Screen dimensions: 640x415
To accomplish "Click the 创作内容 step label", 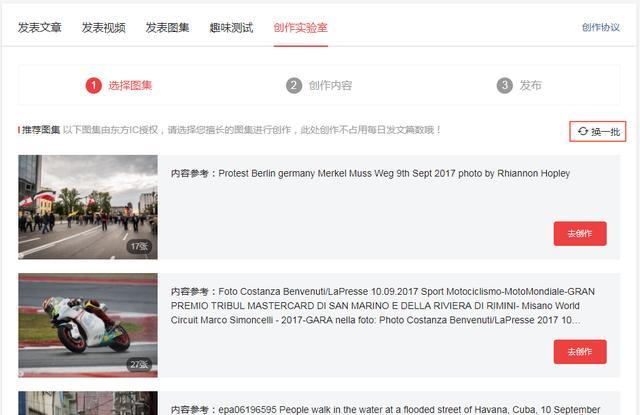I will click(330, 85).
